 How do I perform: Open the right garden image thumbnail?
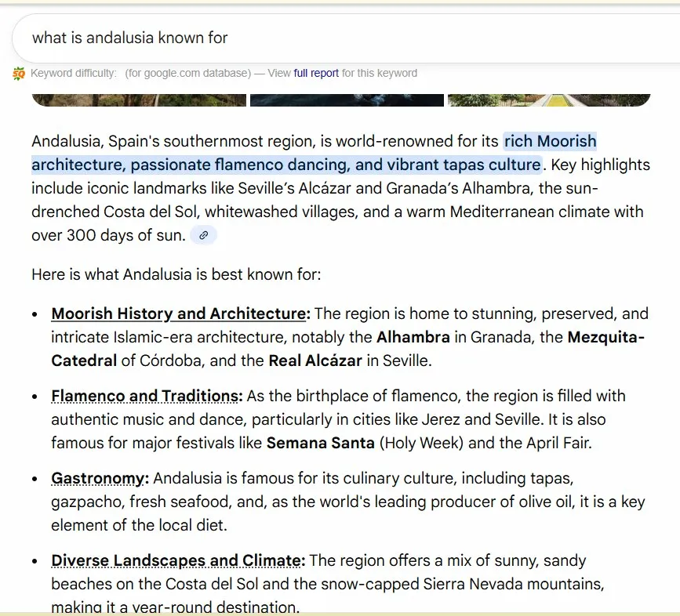[548, 100]
